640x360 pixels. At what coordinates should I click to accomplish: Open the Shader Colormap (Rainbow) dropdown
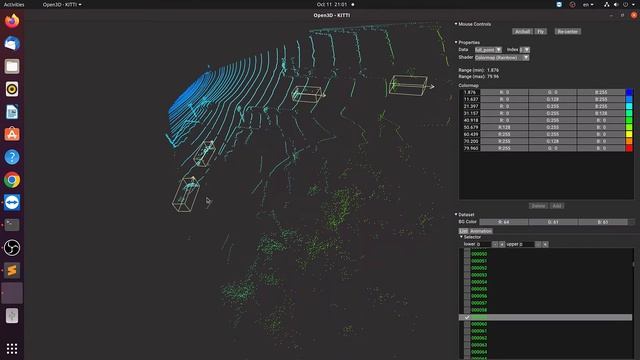(x=502, y=58)
